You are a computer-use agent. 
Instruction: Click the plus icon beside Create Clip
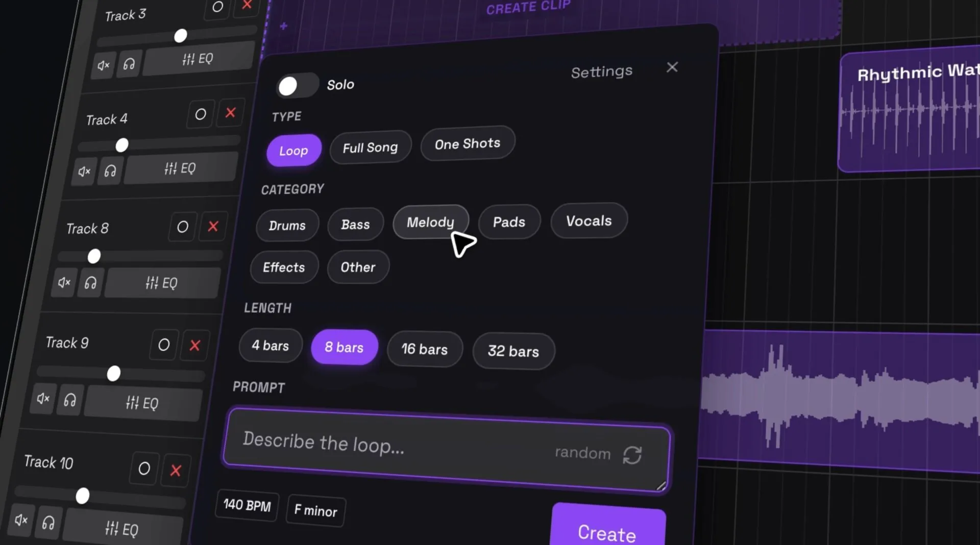284,26
